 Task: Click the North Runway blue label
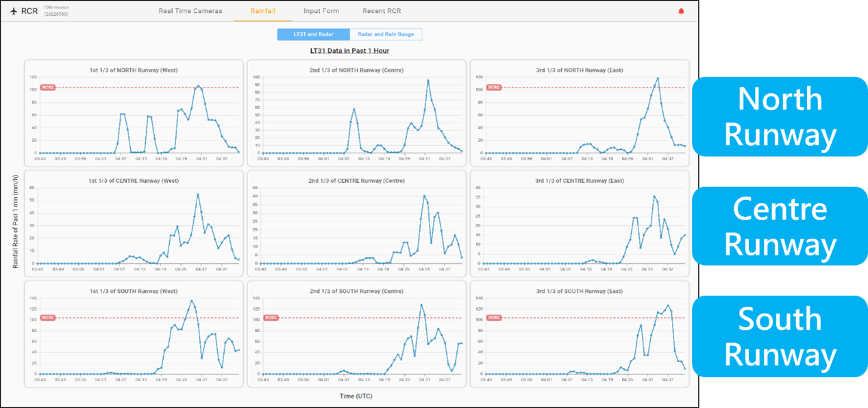[x=780, y=117]
